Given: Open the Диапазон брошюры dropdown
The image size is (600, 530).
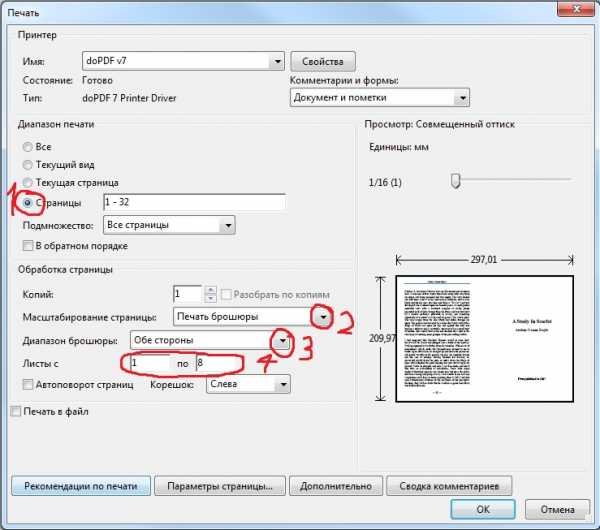Looking at the screenshot, I should (x=284, y=341).
